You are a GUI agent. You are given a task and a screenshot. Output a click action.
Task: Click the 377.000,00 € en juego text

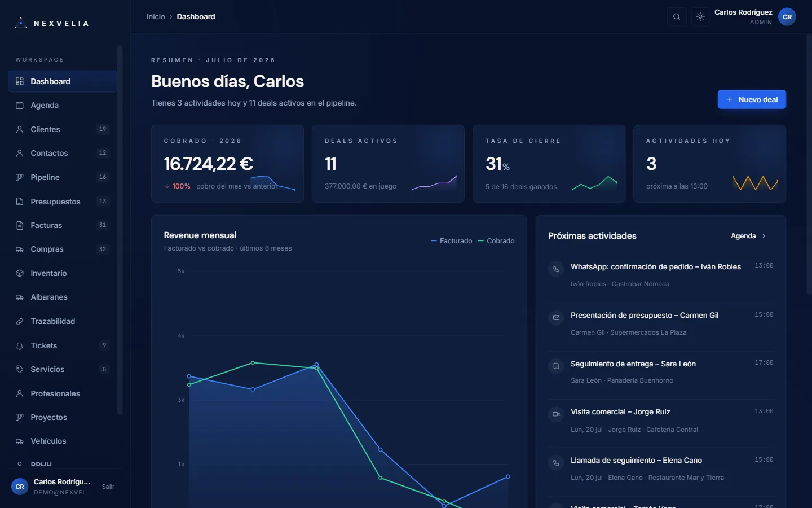[x=360, y=186]
